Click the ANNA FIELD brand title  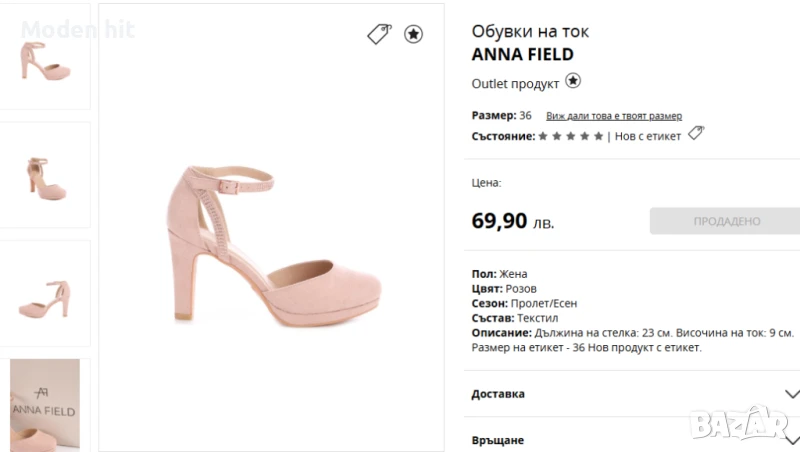[522, 55]
